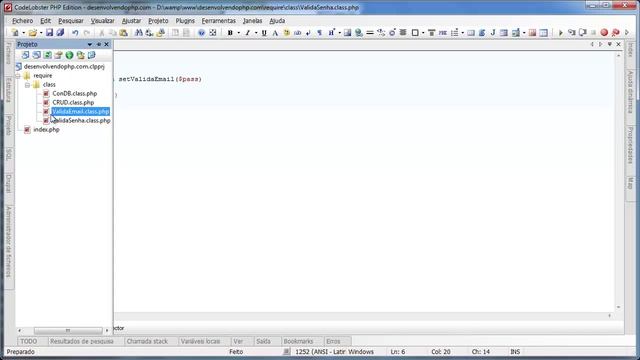Open the dropdown arrow beside heading H icon
The width and height of the screenshot is (640, 360).
[340, 33]
